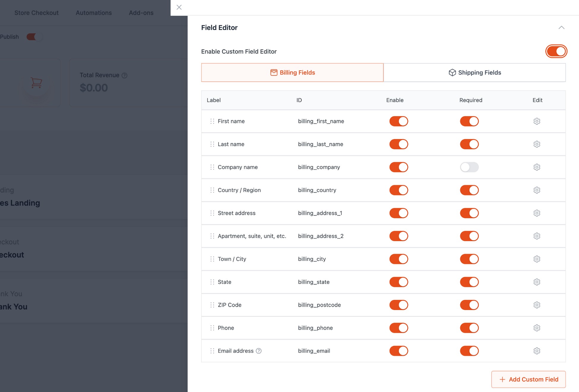The height and width of the screenshot is (392, 579).
Task: Open settings gear for Company name field
Action: [x=537, y=167]
